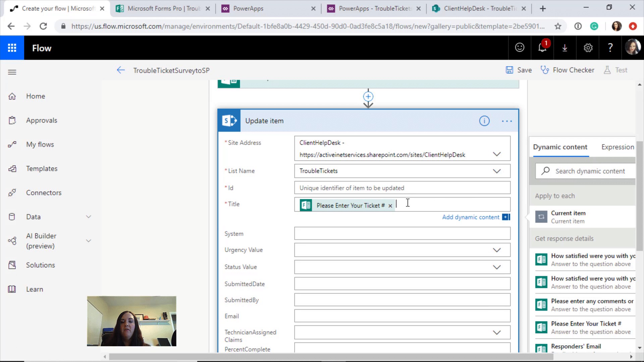Click the Id input field
Image resolution: width=644 pixels, height=362 pixels.
click(402, 188)
